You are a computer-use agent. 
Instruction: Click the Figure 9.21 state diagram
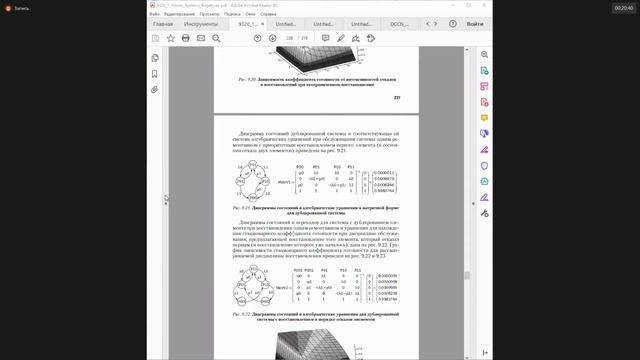pyautogui.click(x=253, y=181)
